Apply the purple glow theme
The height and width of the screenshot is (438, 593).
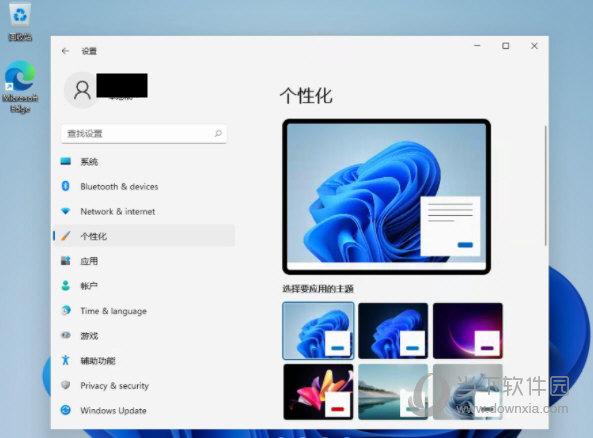(468, 331)
